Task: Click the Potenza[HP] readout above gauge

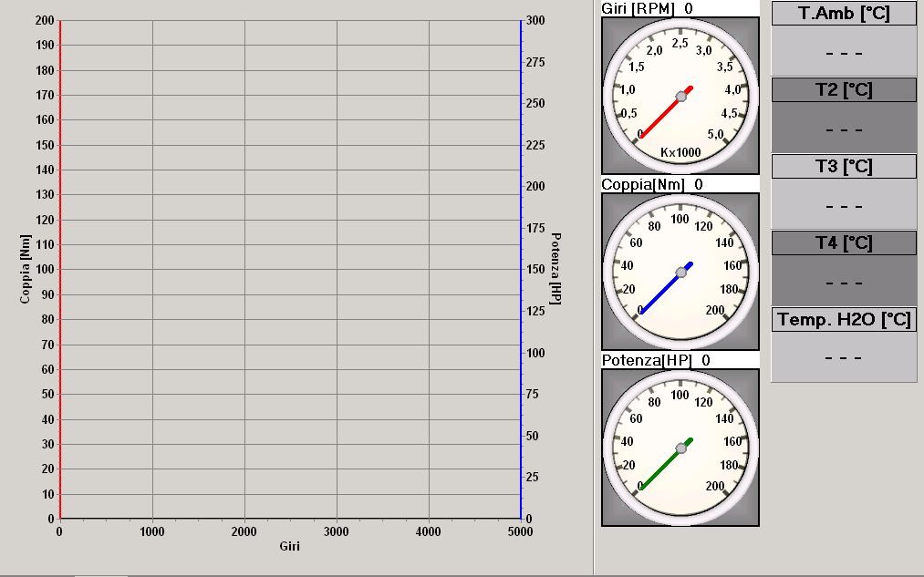Action: point(655,360)
